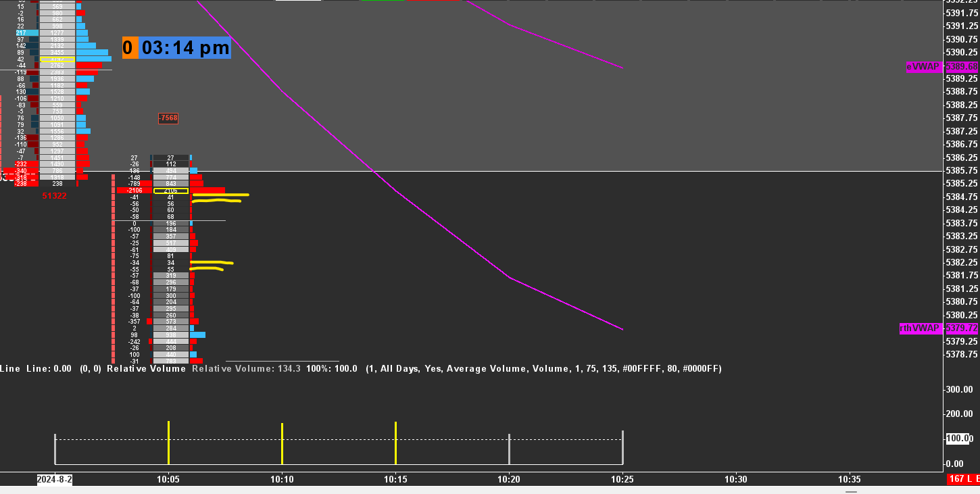Click the gray relative volume bar above 10:25
The image size is (980, 494).
[622, 447]
